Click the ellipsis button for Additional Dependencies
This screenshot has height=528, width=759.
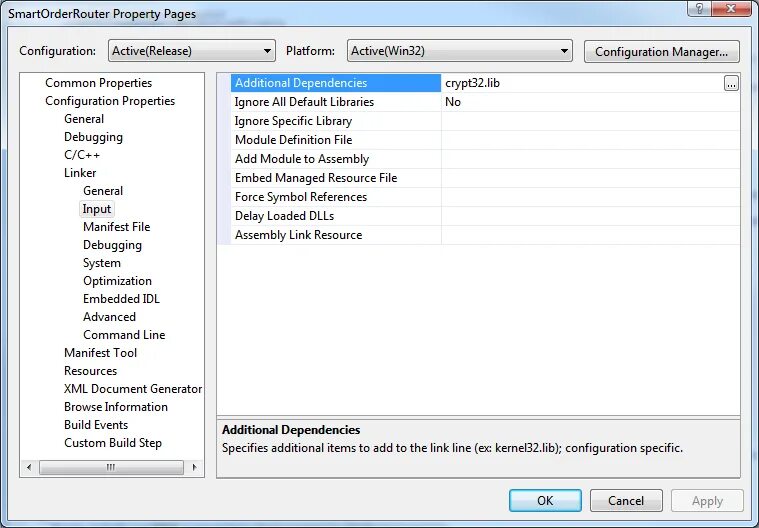coord(731,83)
